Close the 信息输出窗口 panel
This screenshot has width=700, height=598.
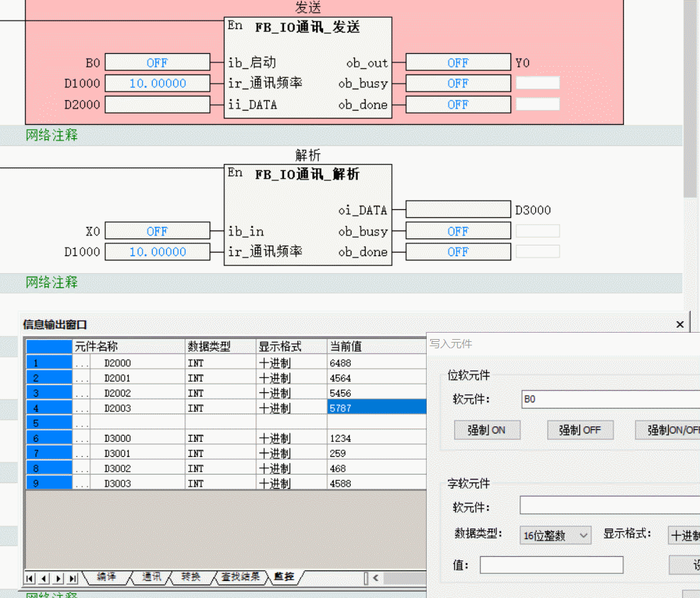[679, 324]
